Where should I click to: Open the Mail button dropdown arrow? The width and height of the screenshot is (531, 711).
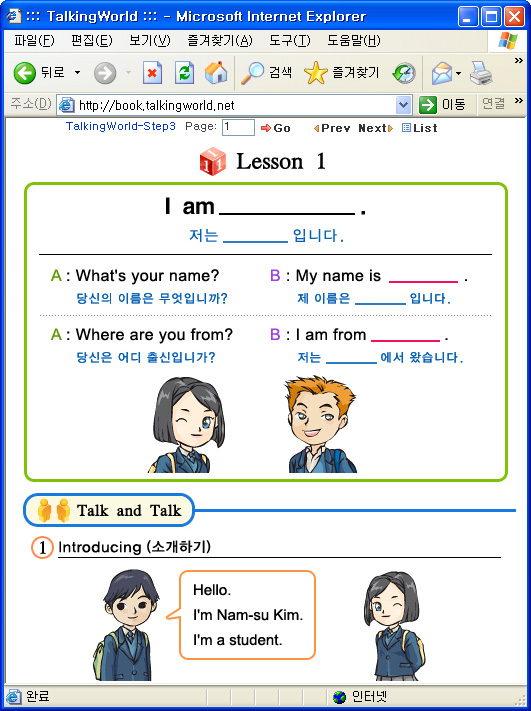coord(458,73)
